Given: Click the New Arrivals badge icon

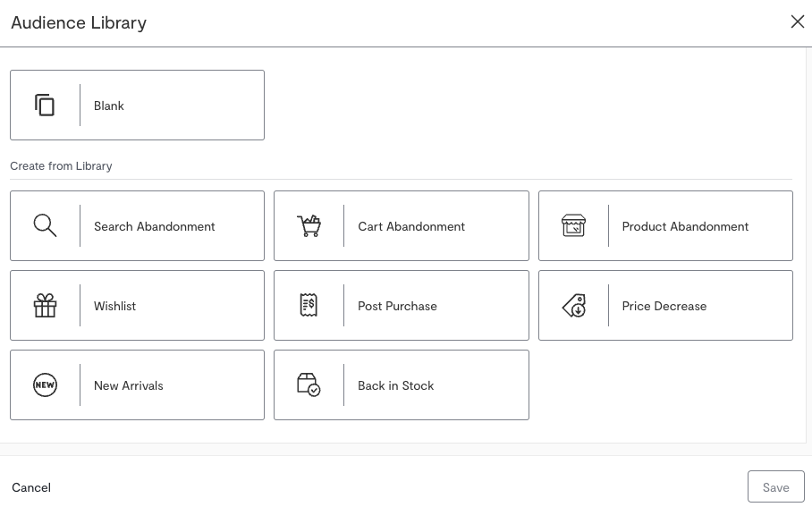Looking at the screenshot, I should [x=45, y=385].
